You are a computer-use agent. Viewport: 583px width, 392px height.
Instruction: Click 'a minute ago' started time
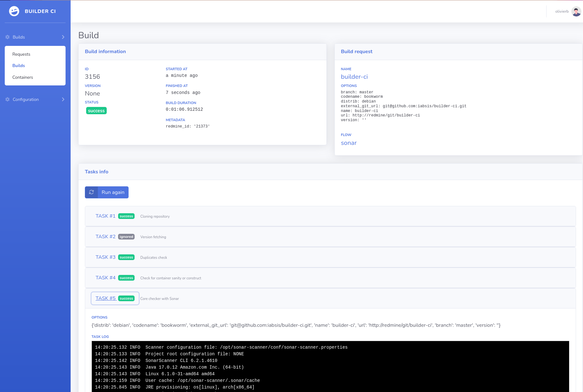tap(182, 76)
